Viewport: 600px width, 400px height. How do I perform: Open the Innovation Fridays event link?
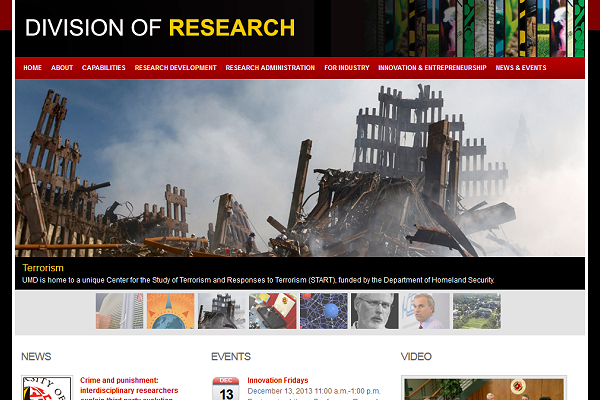pos(278,380)
